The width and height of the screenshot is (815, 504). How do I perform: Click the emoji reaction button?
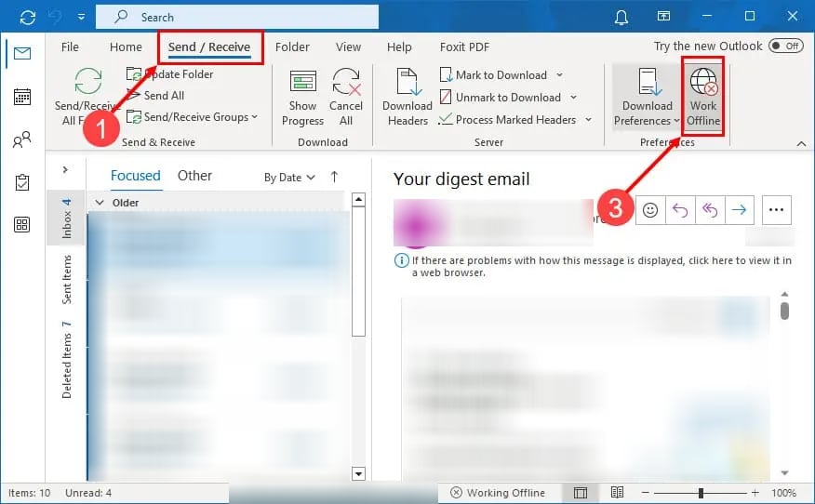point(650,210)
